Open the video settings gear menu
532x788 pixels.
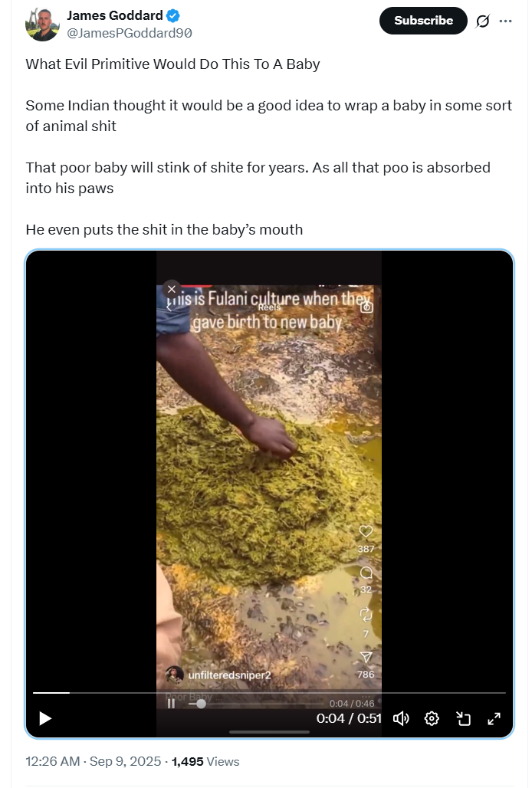click(432, 718)
